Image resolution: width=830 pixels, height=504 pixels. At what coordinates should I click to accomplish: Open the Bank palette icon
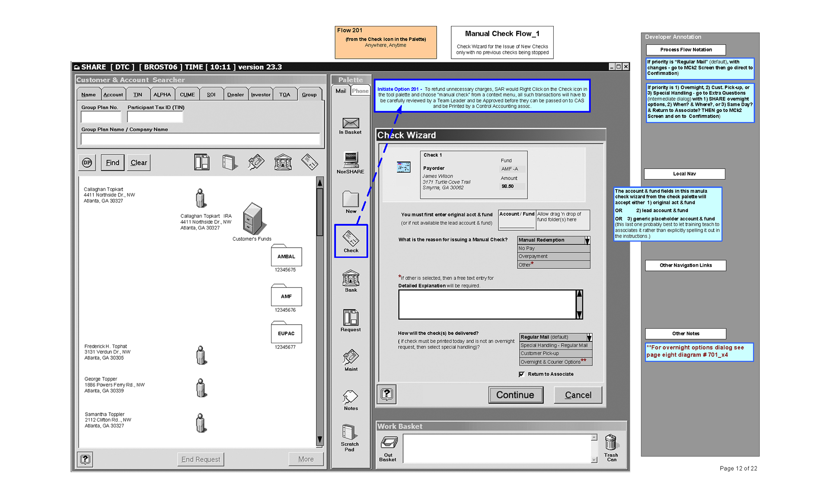pyautogui.click(x=351, y=279)
